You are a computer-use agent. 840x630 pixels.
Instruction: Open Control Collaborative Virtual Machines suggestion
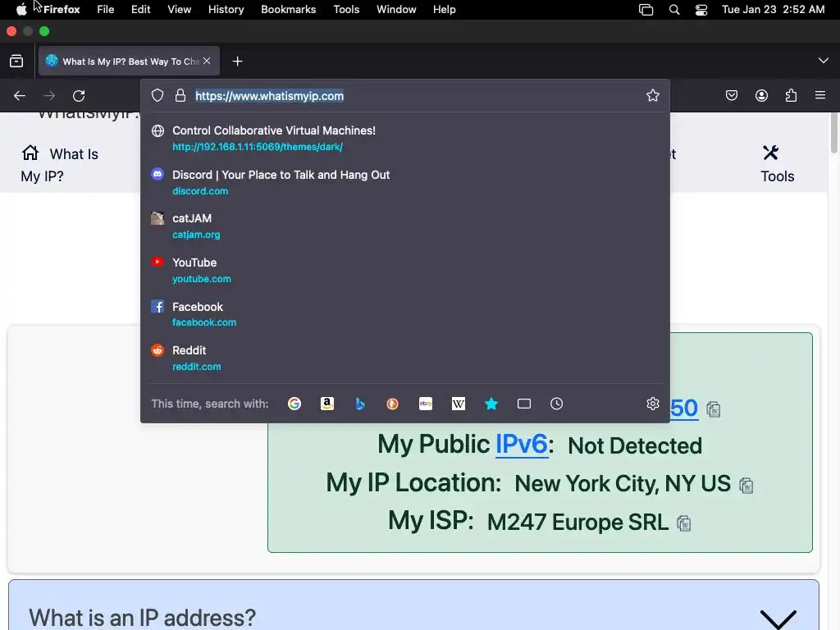pos(405,138)
